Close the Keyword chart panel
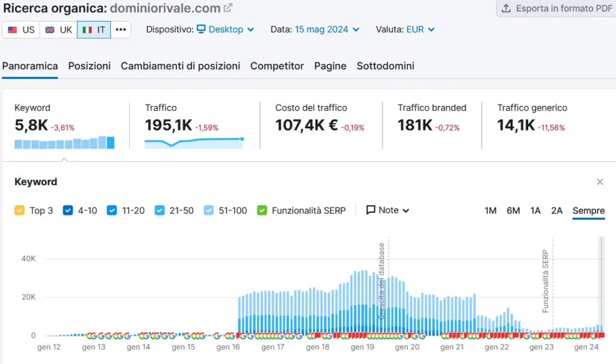The height and width of the screenshot is (364, 616). pyautogui.click(x=600, y=182)
